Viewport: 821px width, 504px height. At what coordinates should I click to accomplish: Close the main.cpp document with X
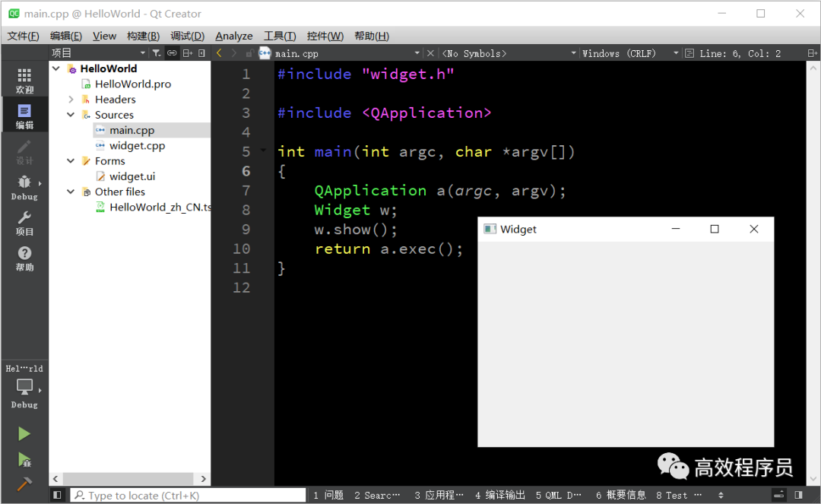coord(430,53)
